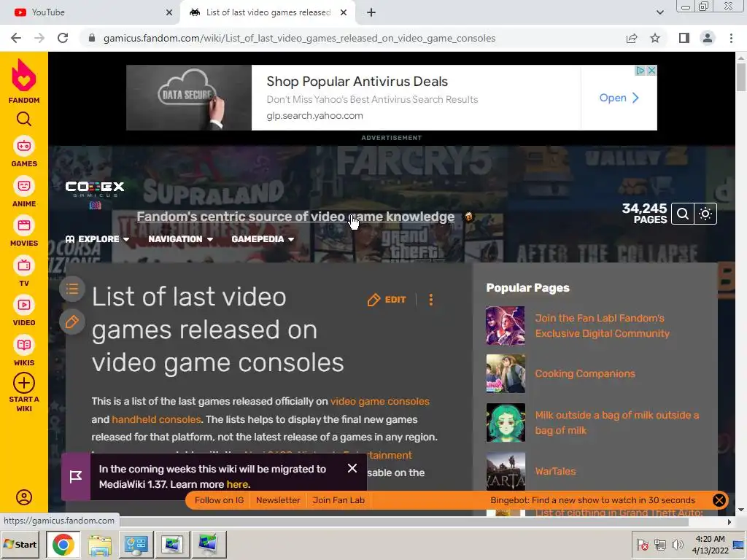Screen dimensions: 747x560
Task: Open Chrome profile avatar
Action: 708,38
